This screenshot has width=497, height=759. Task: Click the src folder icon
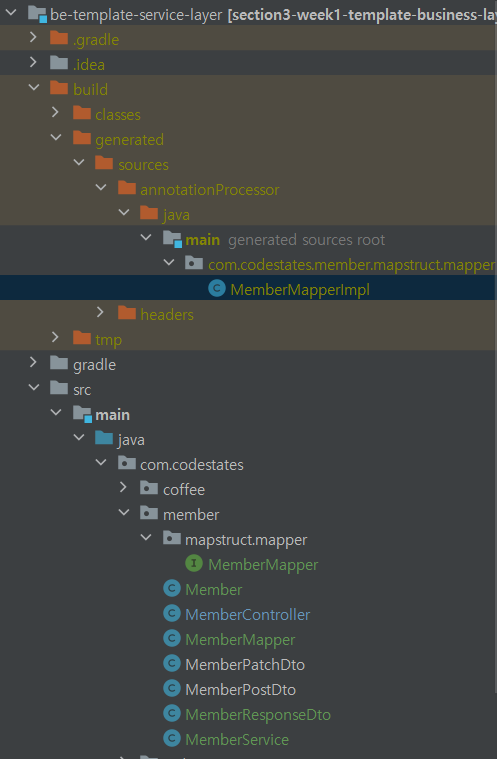(x=59, y=389)
